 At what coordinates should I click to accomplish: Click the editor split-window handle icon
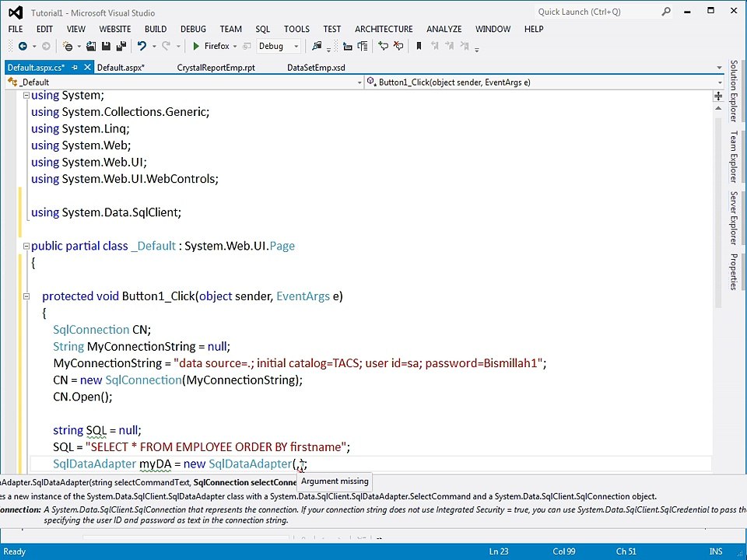[718, 96]
